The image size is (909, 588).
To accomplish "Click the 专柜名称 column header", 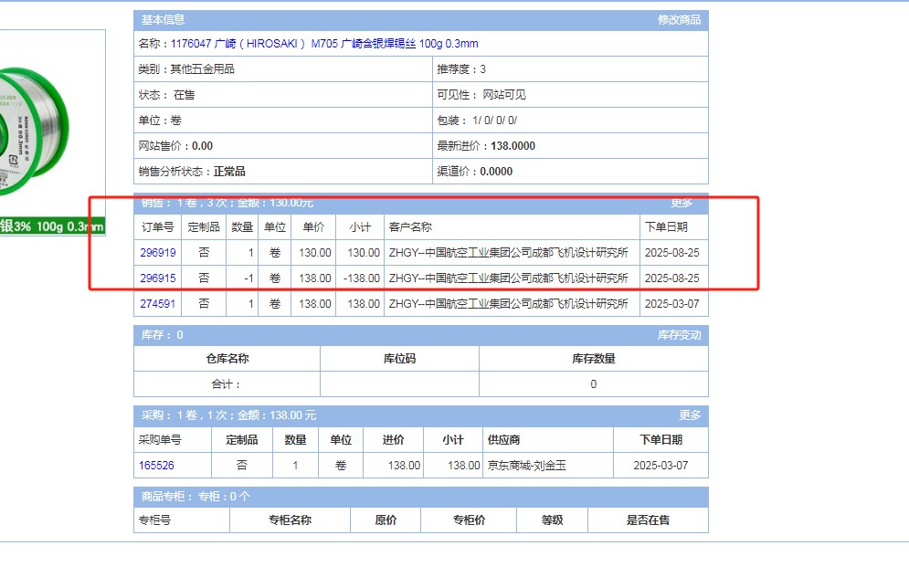I will (290, 520).
